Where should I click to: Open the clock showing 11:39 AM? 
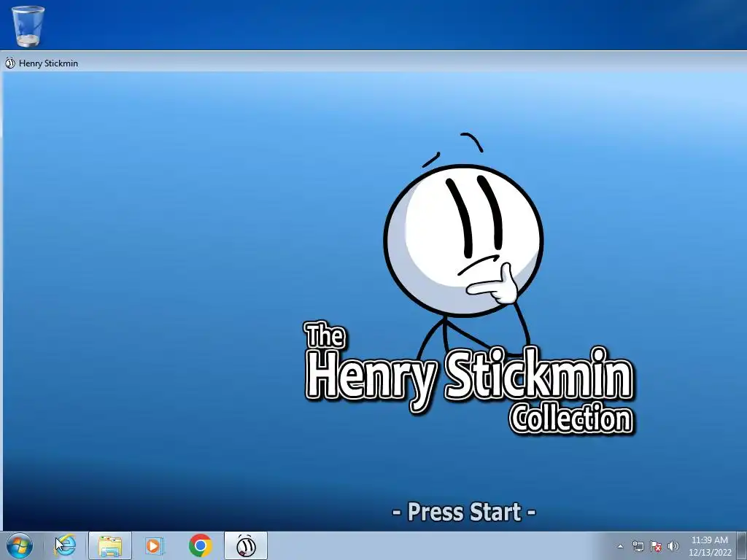coord(709,545)
